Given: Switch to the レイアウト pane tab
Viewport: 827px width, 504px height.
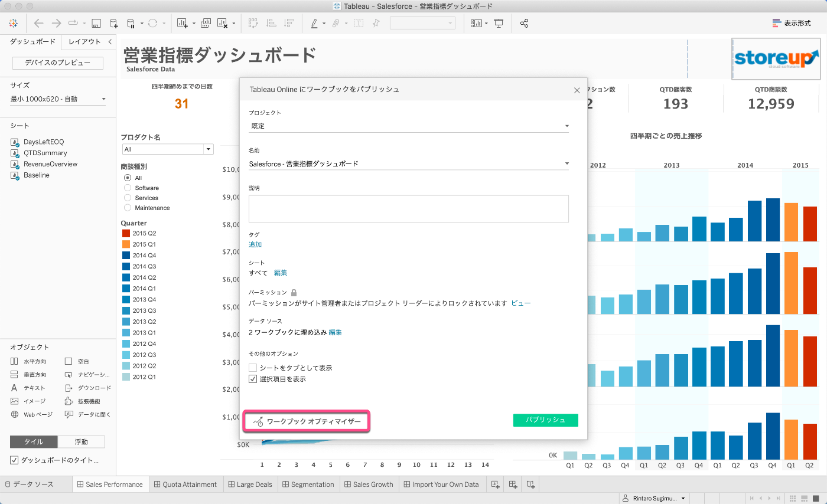Looking at the screenshot, I should (x=84, y=42).
